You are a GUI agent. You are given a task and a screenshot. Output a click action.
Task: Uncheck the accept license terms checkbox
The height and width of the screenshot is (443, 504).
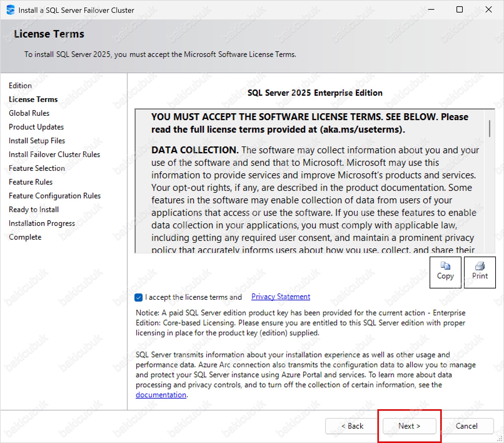(x=139, y=297)
